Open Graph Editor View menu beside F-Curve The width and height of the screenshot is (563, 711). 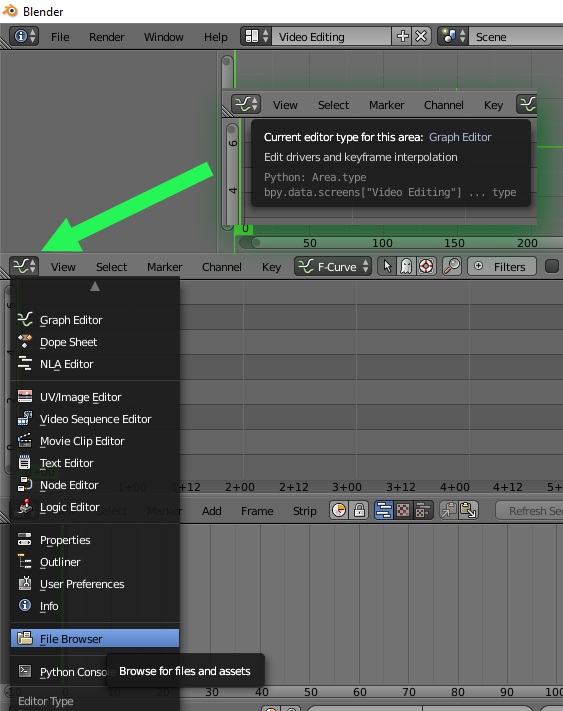pyautogui.click(x=63, y=267)
